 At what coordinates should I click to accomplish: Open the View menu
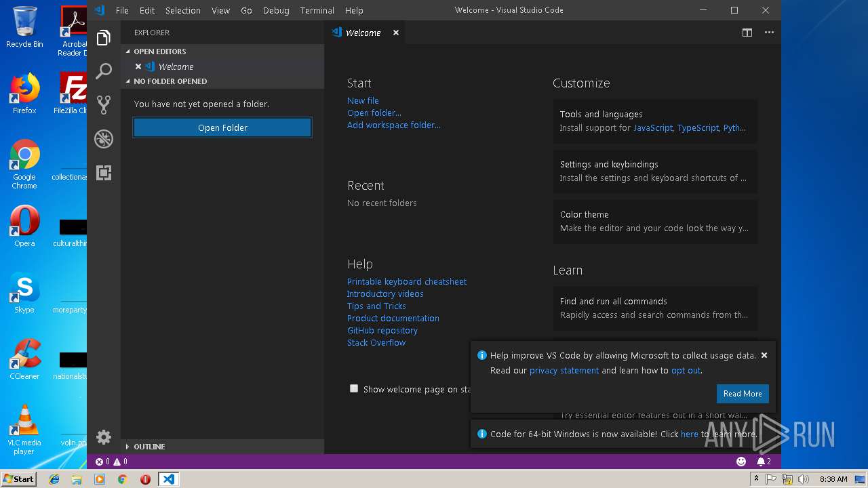pyautogui.click(x=220, y=10)
